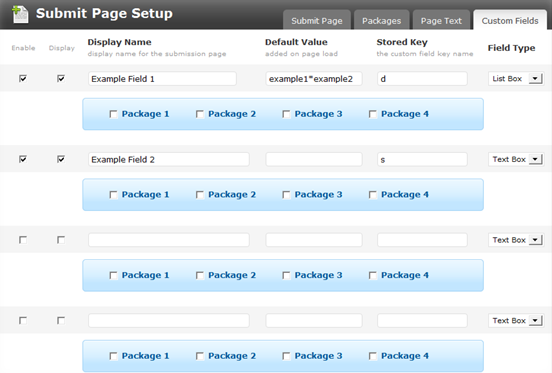Click the fourth row stored key field
The height and width of the screenshot is (373, 552).
tap(422, 320)
